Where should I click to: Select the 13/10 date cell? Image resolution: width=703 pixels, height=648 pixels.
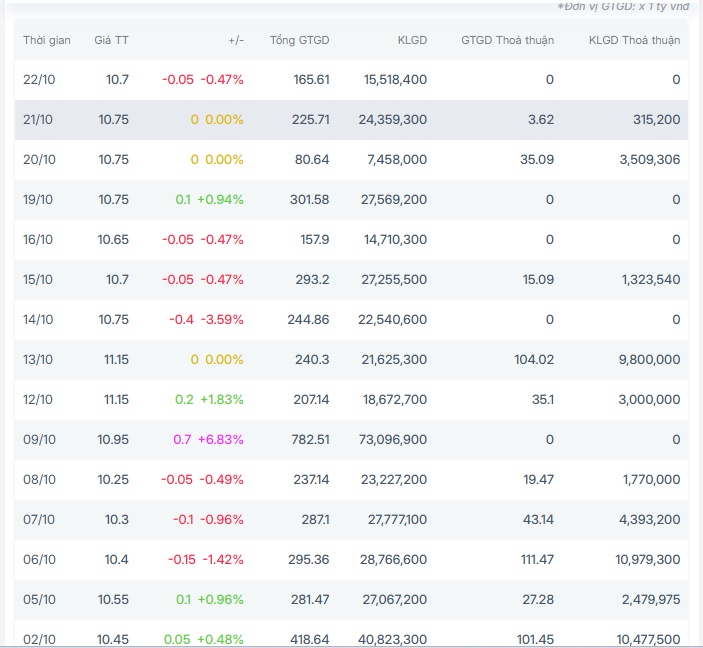point(38,359)
